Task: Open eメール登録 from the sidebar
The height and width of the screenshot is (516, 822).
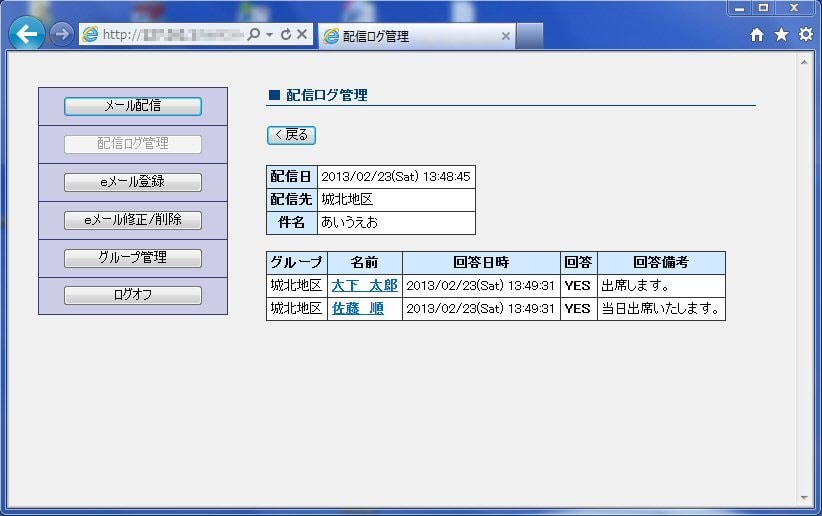Action: click(x=133, y=182)
